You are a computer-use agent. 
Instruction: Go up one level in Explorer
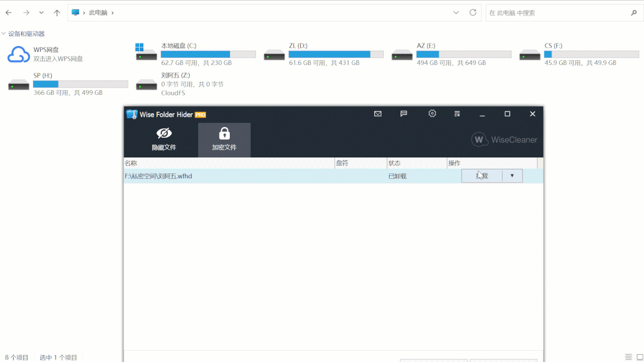[57, 13]
